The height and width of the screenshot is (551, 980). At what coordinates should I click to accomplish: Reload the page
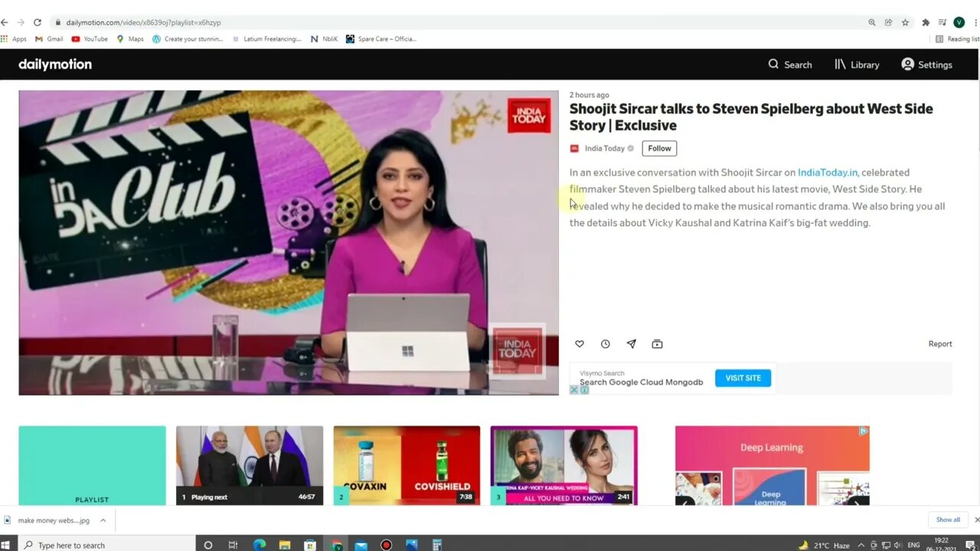tap(37, 22)
